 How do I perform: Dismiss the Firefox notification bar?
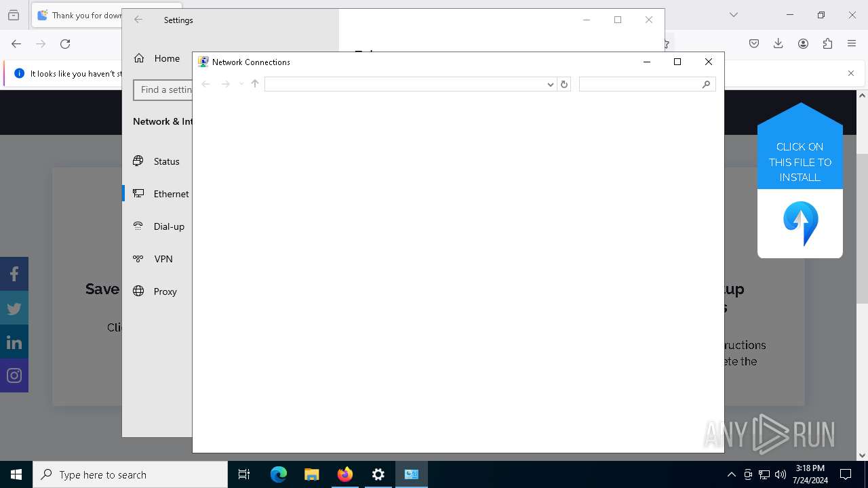(851, 73)
